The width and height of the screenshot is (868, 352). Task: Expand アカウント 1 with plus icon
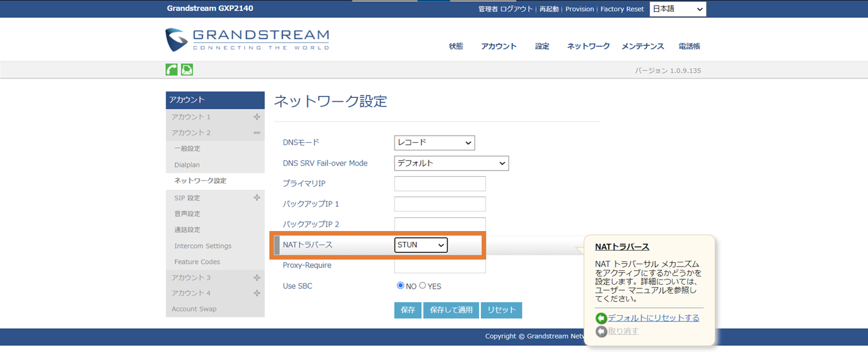257,117
